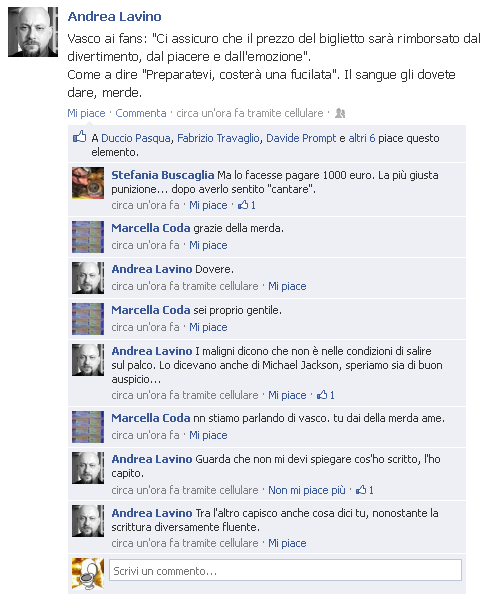Click your own avatar beside the comment box
Image resolution: width=500 pixels, height=600 pixels.
click(x=88, y=574)
